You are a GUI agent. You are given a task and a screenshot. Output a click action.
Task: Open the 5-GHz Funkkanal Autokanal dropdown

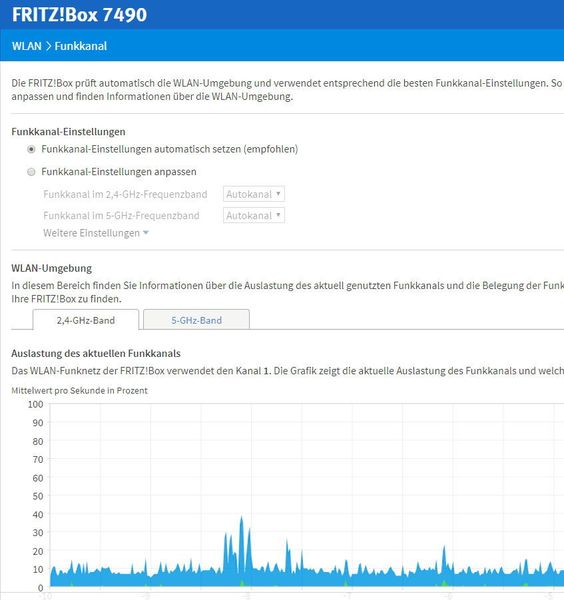pos(254,215)
